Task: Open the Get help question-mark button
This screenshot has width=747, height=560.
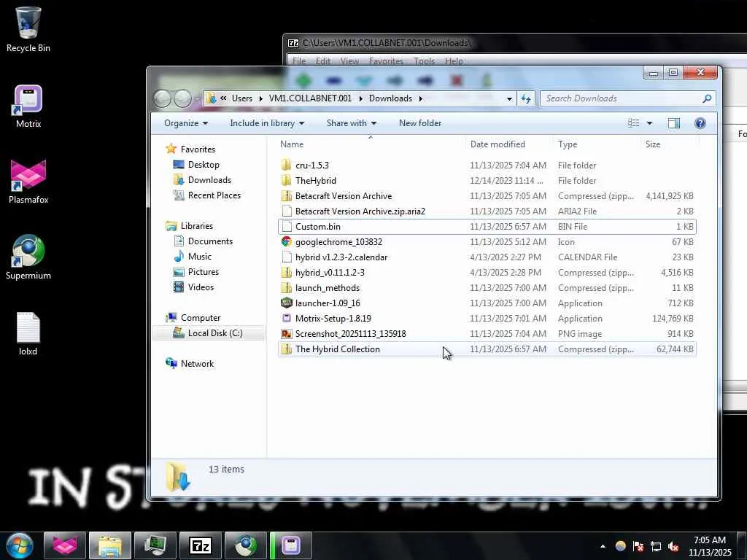Action: pyautogui.click(x=700, y=123)
